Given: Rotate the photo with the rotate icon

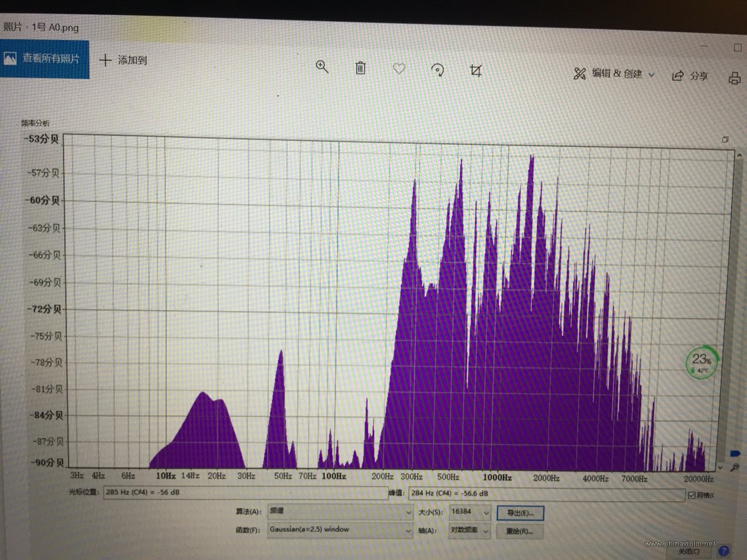Looking at the screenshot, I should (438, 70).
